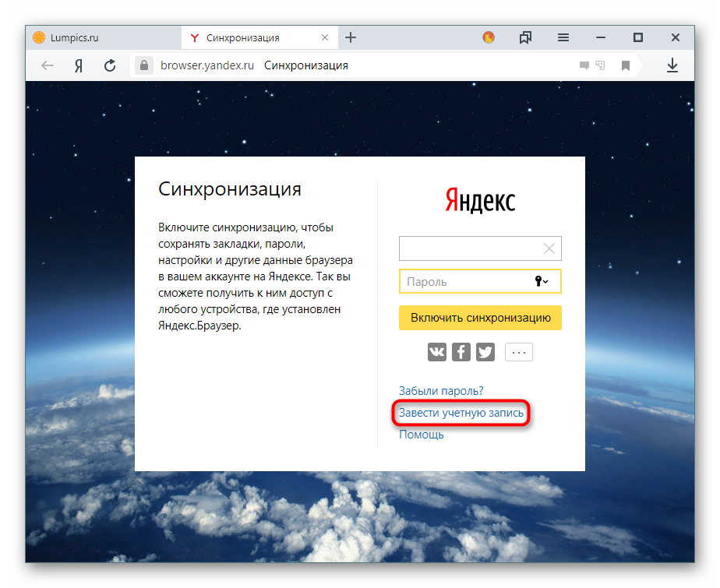Choose the Twitter login icon
The height and width of the screenshot is (588, 720).
pos(485,352)
